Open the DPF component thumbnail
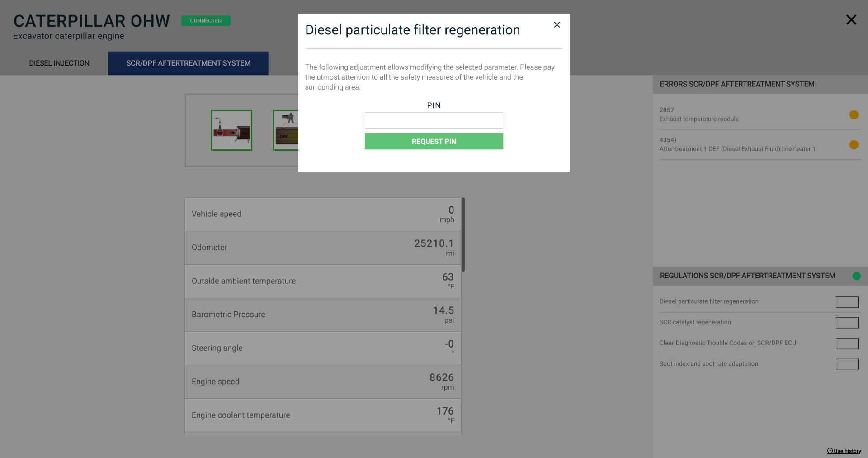868x458 pixels. (x=286, y=130)
